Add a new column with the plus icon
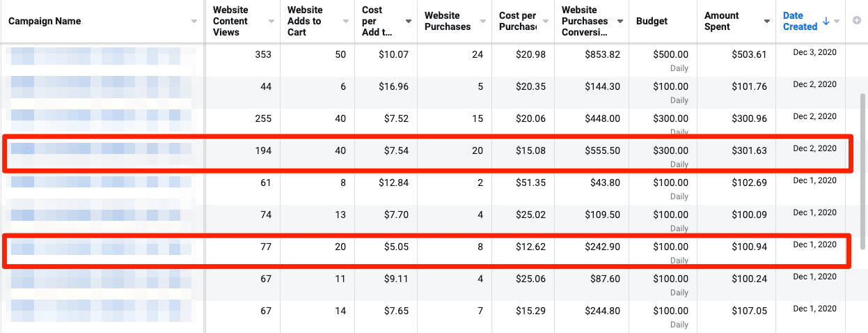The width and height of the screenshot is (868, 333). 856,22
